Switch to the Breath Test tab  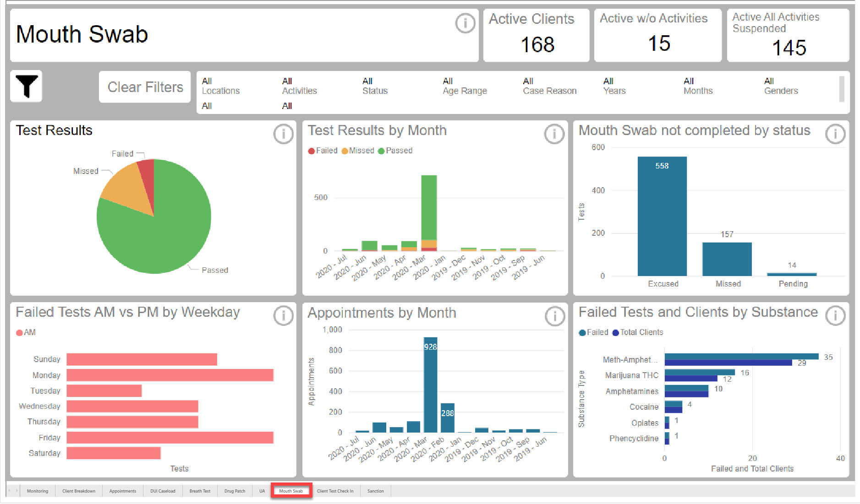click(x=200, y=491)
